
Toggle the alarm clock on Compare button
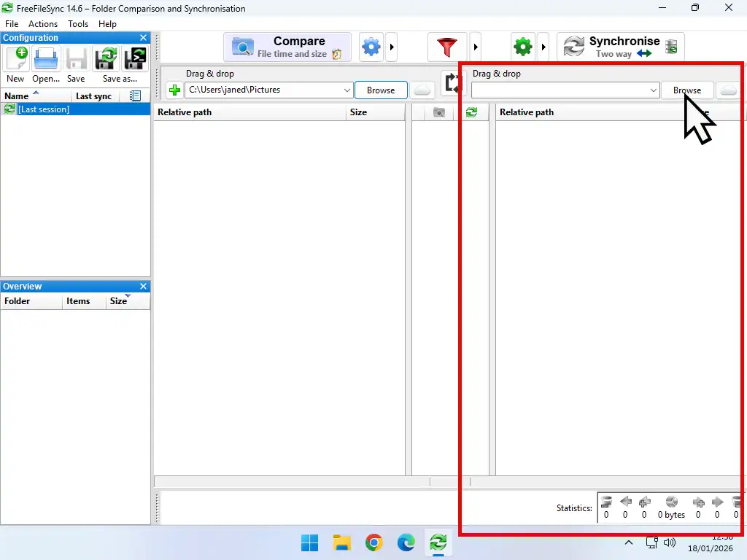pos(337,54)
